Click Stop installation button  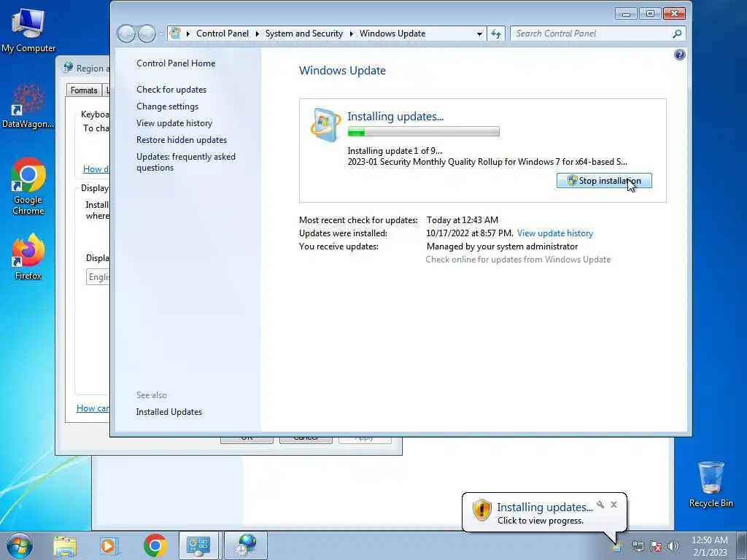604,181
